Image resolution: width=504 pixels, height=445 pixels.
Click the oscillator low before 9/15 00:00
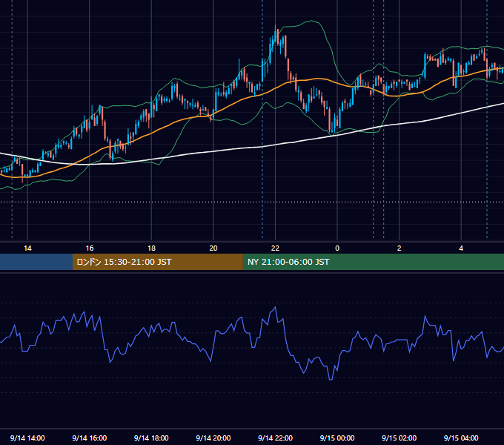point(331,380)
